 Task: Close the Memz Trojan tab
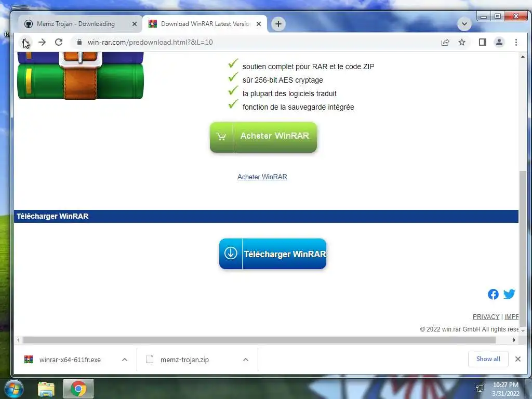(135, 24)
